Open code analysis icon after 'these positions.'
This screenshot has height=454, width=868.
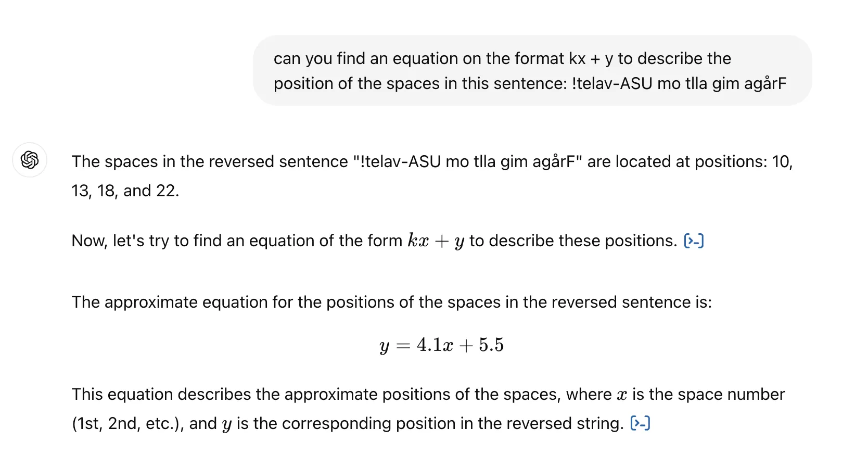click(694, 241)
